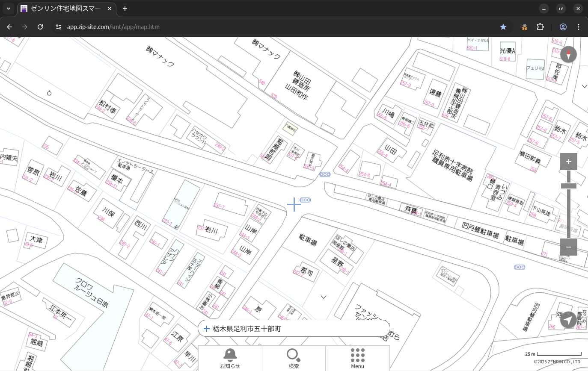This screenshot has height=371, width=588.
Task: Open search with the magnifier icon
Action: coord(294,358)
